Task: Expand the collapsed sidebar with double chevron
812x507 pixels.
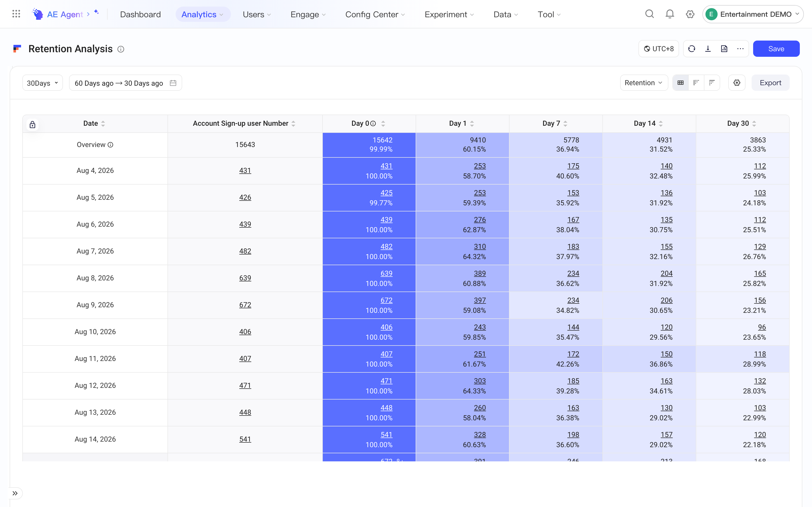Action: click(15, 493)
